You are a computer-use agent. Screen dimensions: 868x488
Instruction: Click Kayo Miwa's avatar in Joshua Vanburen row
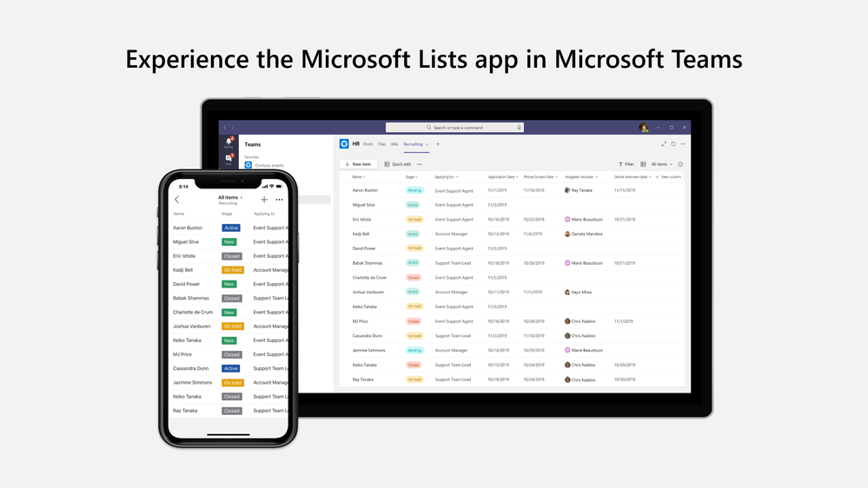coord(567,292)
